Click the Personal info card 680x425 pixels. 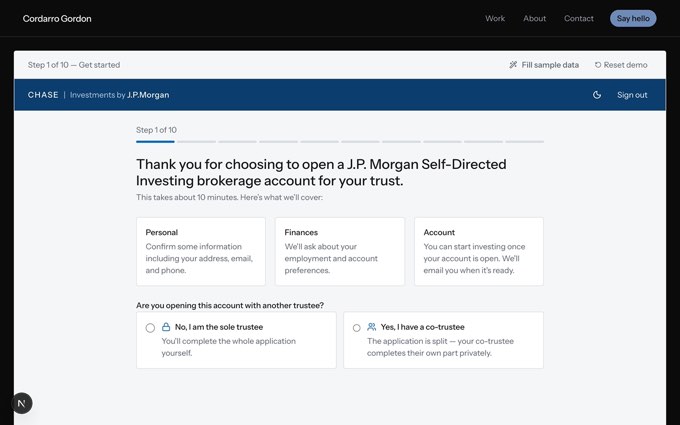(x=201, y=252)
